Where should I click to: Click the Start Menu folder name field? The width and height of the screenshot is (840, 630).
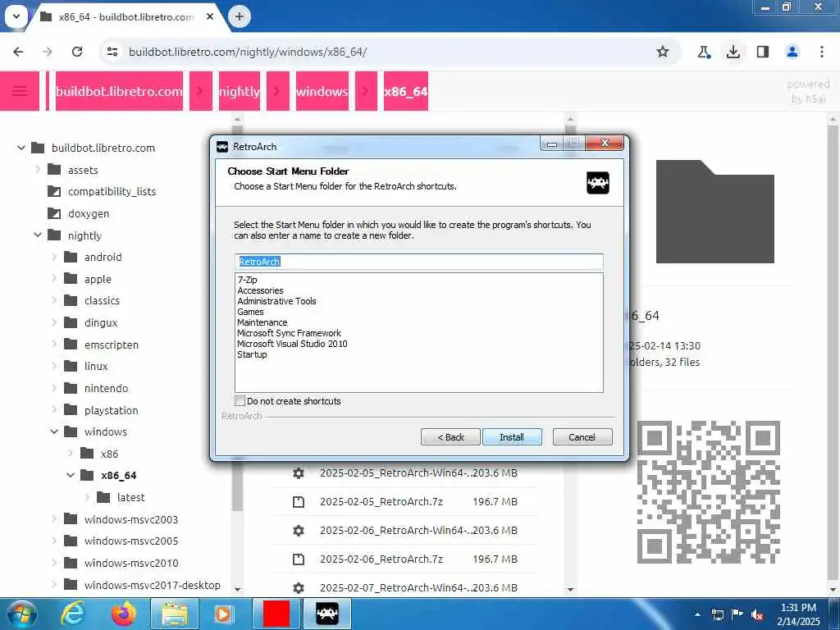tap(419, 262)
